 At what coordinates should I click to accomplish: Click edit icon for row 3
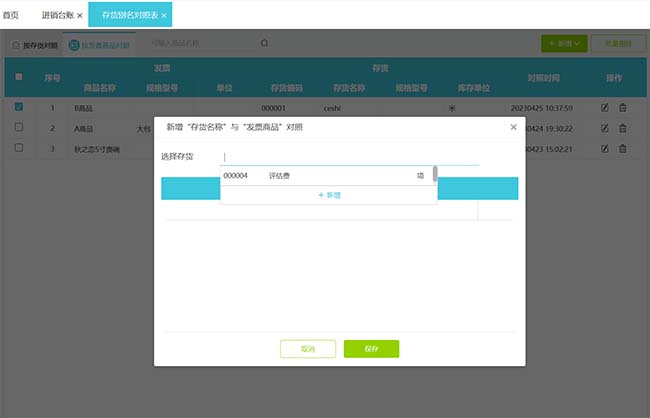(605, 148)
